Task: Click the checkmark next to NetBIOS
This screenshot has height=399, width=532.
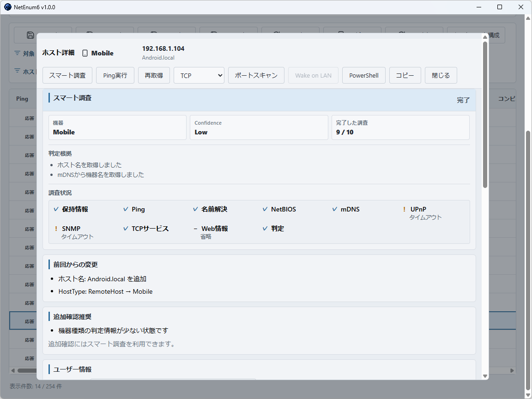Action: pos(265,209)
